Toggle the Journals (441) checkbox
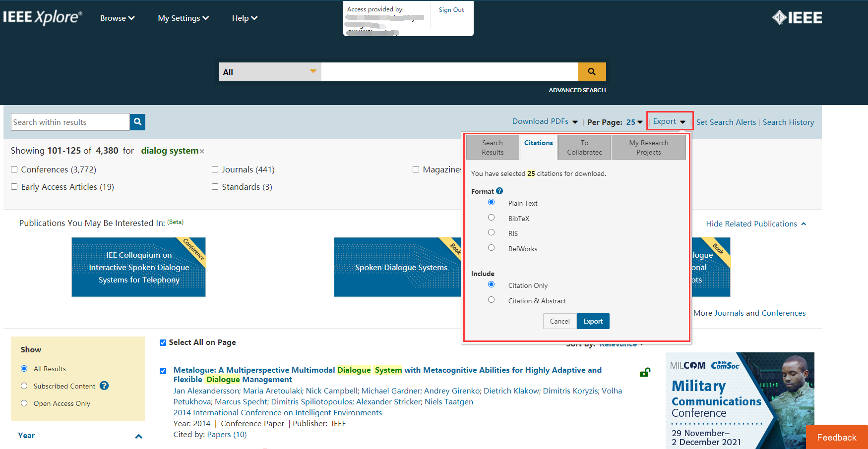Viewport: 868px width, 449px height. point(215,169)
